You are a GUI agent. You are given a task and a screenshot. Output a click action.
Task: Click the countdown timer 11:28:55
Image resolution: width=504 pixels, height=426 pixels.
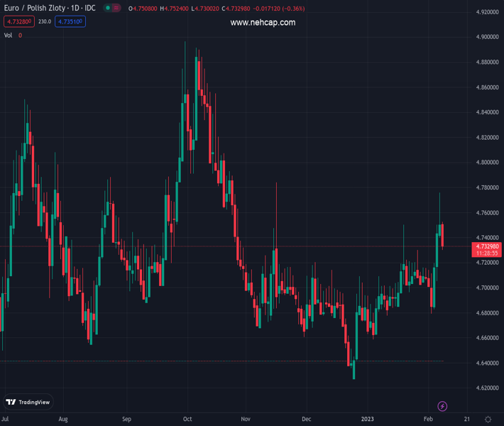coord(486,253)
